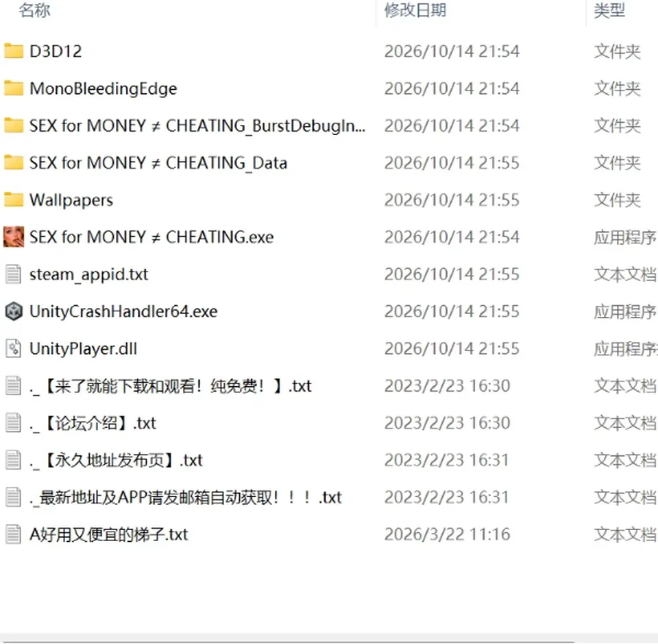This screenshot has width=658, height=644.
Task: Select the name ._【论坛介绍】.txt
Action: coord(93,423)
